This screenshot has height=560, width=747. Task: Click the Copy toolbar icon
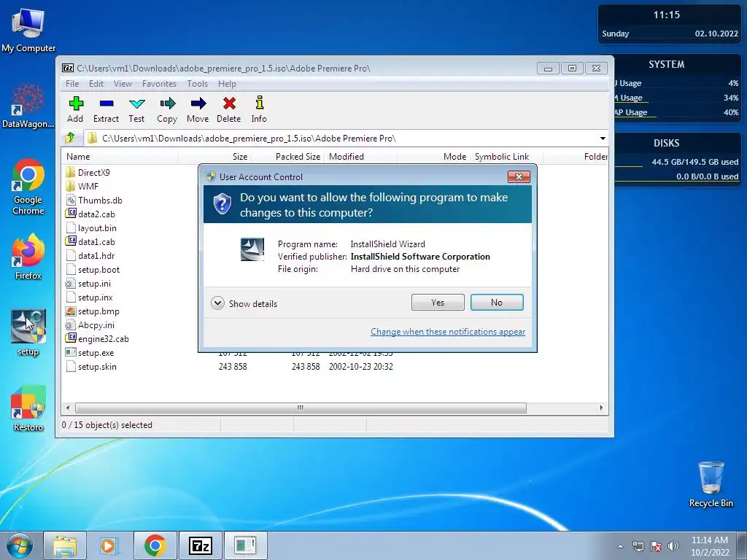point(167,109)
